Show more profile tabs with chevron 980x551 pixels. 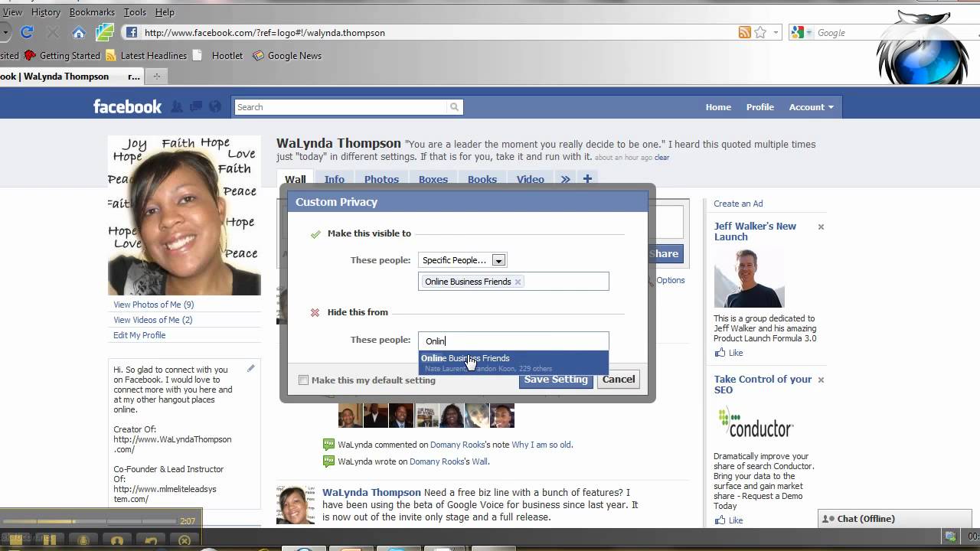tap(565, 179)
